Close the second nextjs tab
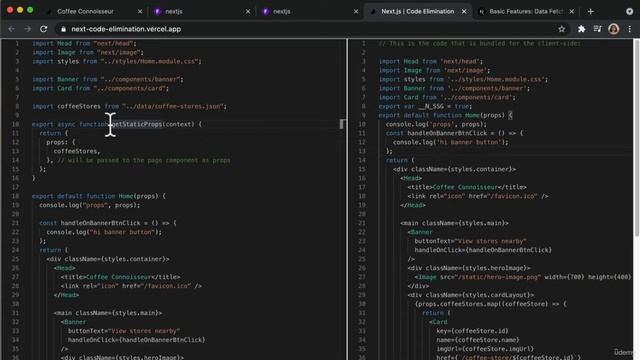 [x=356, y=11]
